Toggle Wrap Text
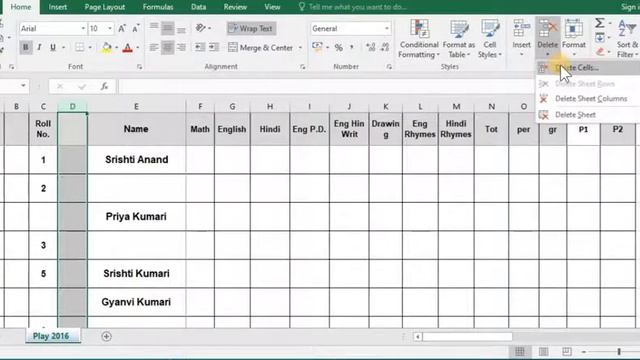Viewport: 640px width, 360px height. (x=251, y=29)
